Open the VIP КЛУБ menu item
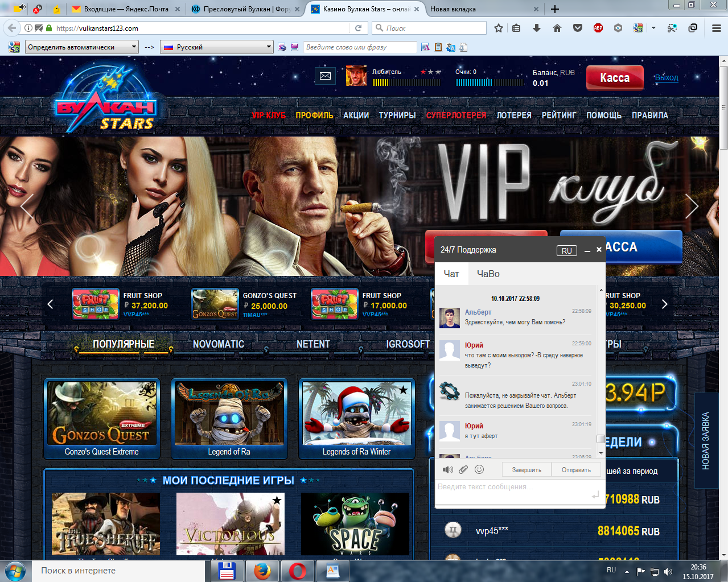The width and height of the screenshot is (728, 582). pyautogui.click(x=269, y=115)
